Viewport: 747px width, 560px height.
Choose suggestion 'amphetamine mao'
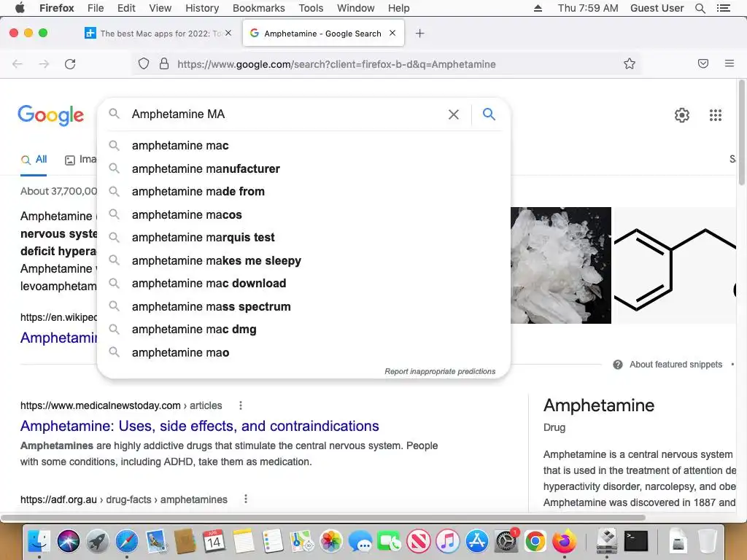pyautogui.click(x=303, y=352)
